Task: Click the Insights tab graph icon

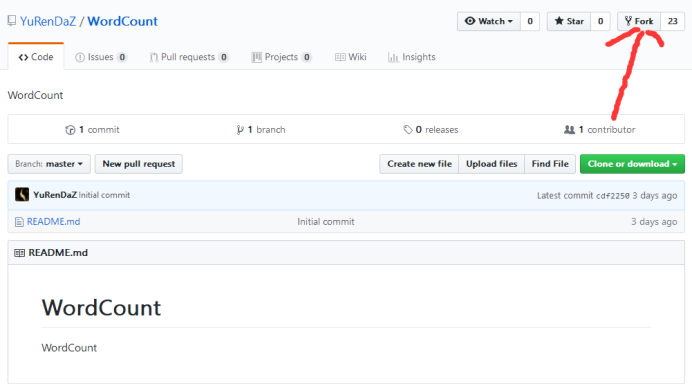Action: tap(393, 57)
